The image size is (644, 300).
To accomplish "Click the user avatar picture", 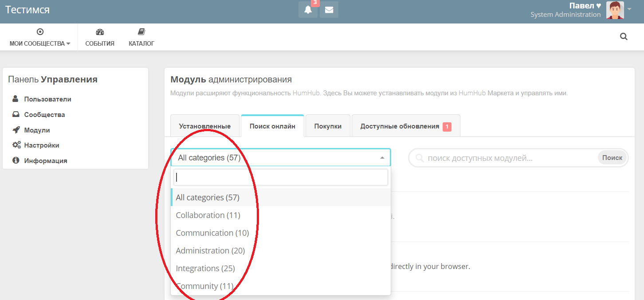I will [x=615, y=10].
